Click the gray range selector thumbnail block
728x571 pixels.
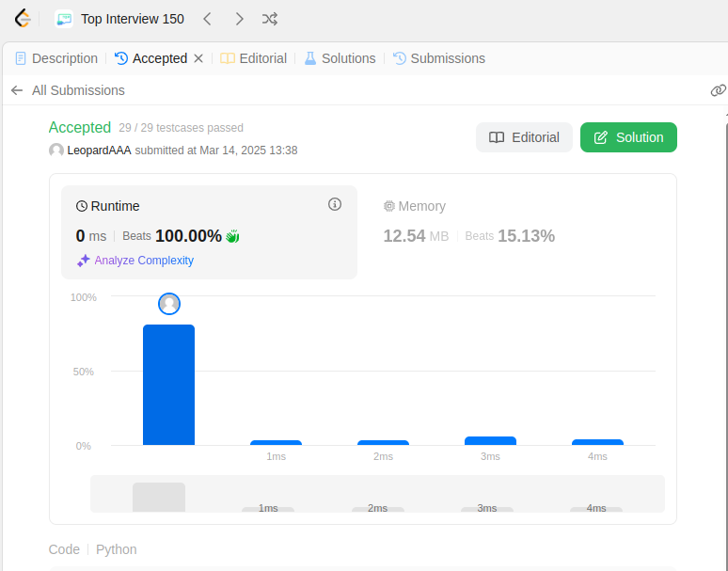(159, 498)
